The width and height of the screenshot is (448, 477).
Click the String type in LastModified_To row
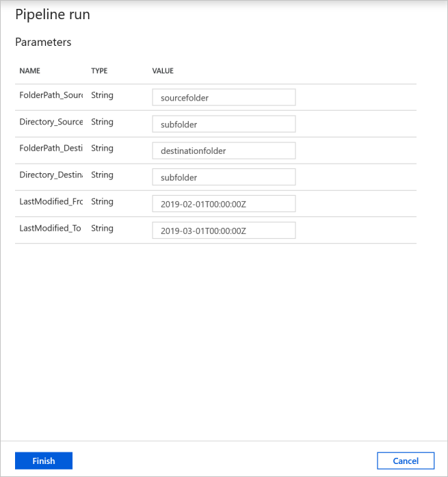tap(102, 228)
